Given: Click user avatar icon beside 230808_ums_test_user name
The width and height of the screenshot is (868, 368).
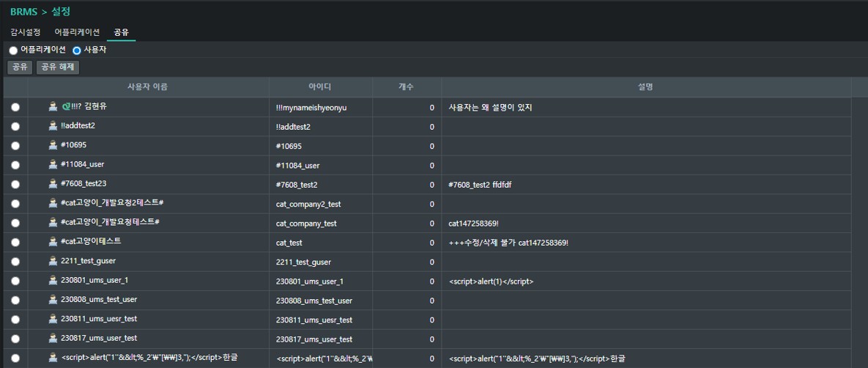Looking at the screenshot, I should (x=53, y=300).
